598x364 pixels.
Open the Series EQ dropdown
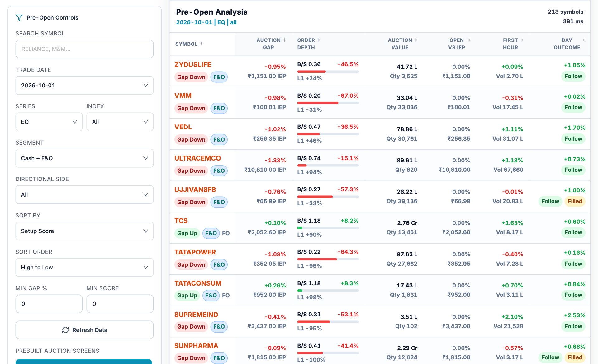pyautogui.click(x=49, y=122)
